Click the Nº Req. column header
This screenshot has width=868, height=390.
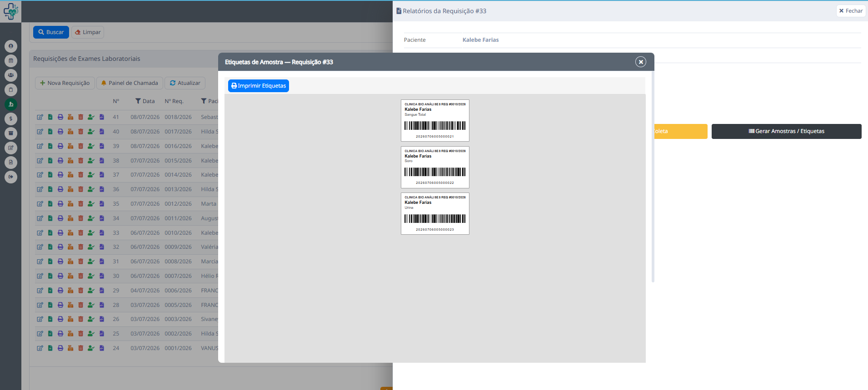[174, 101]
